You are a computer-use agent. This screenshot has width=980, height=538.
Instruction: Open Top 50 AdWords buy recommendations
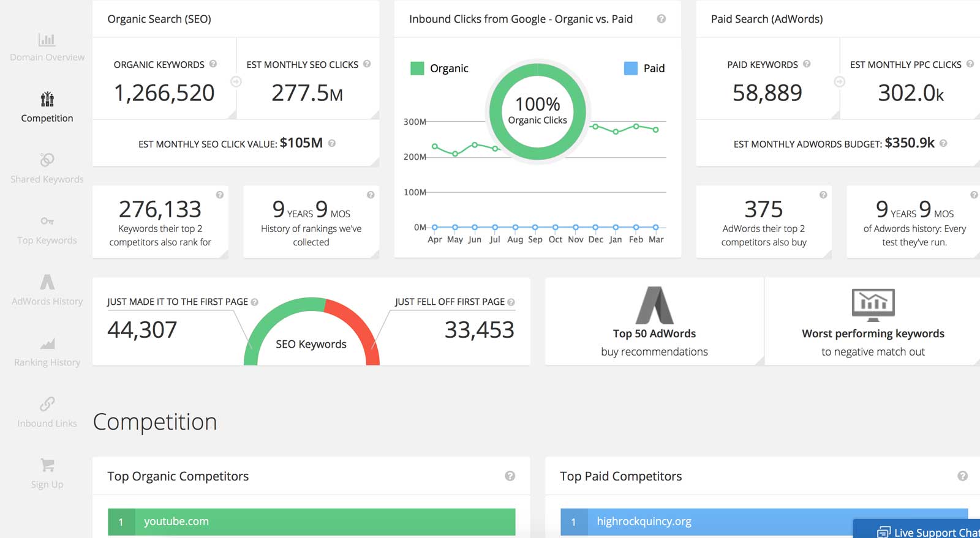pos(654,322)
